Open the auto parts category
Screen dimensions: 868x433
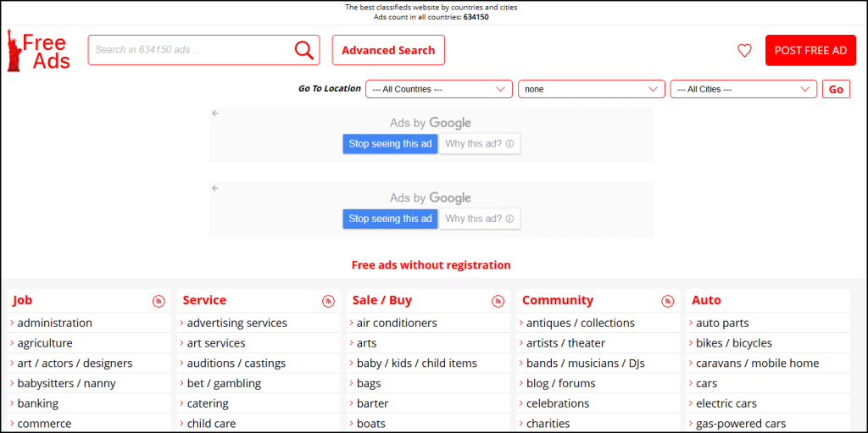click(x=722, y=323)
